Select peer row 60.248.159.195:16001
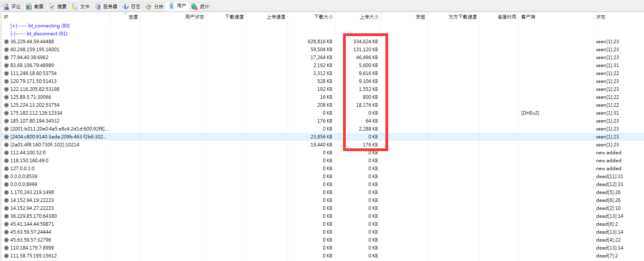Image resolution: width=644 pixels, height=261 pixels. (x=35, y=50)
